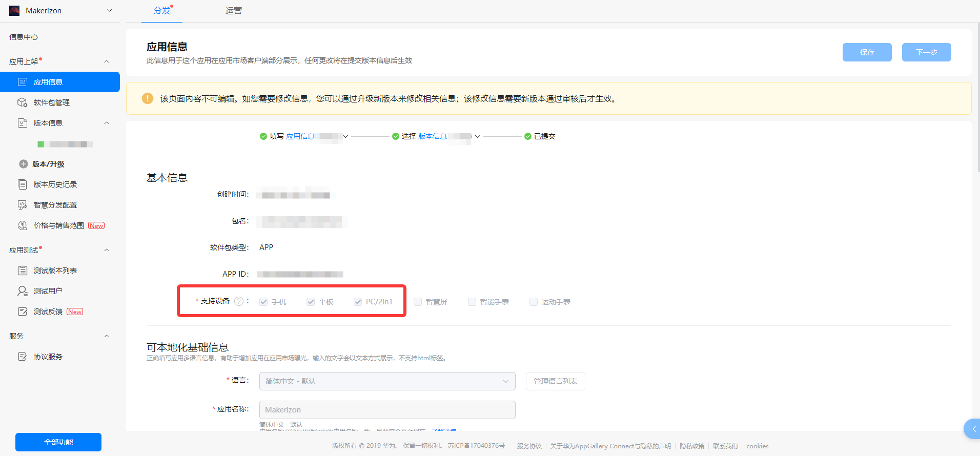Toggle the 智能手表 device checkbox
Viewport: 980px width, 456px height.
(x=472, y=302)
